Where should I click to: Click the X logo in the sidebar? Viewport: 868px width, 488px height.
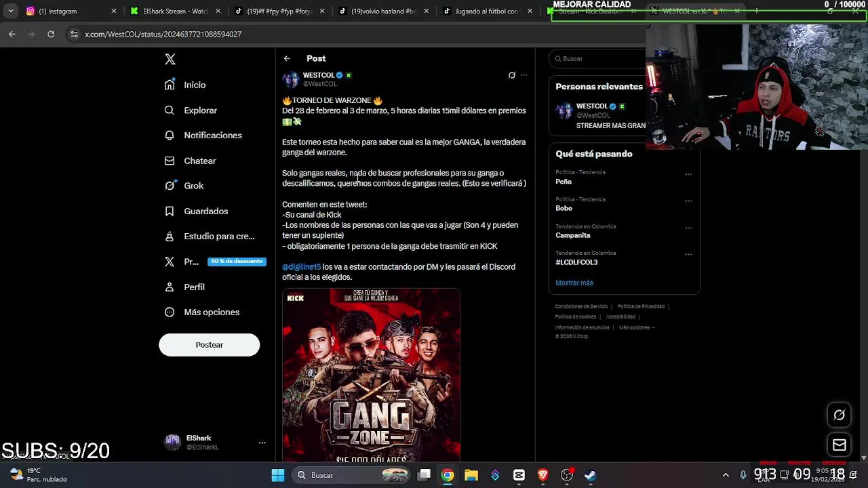[x=170, y=59]
